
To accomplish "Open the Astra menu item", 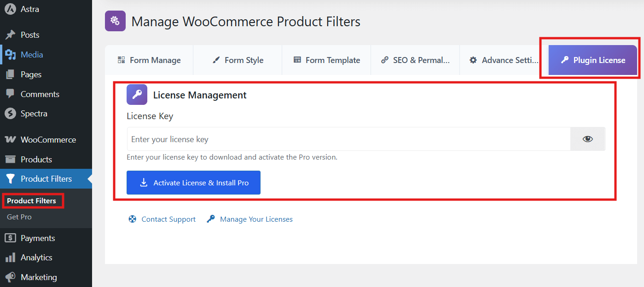I will pyautogui.click(x=46, y=9).
